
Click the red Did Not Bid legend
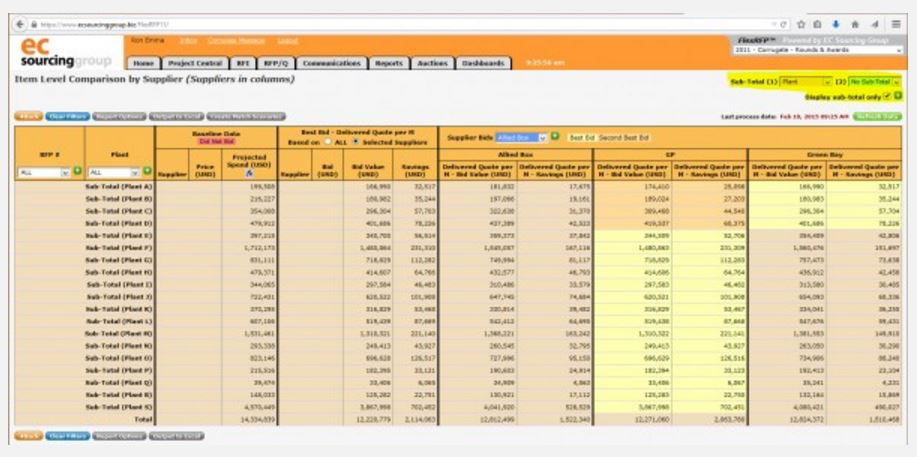pyautogui.click(x=216, y=141)
